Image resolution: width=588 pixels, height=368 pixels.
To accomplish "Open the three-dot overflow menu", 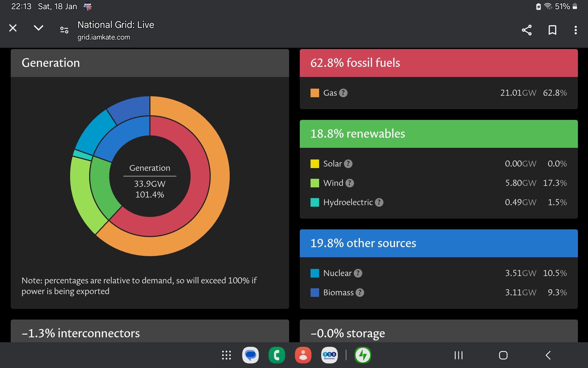I will tap(576, 30).
